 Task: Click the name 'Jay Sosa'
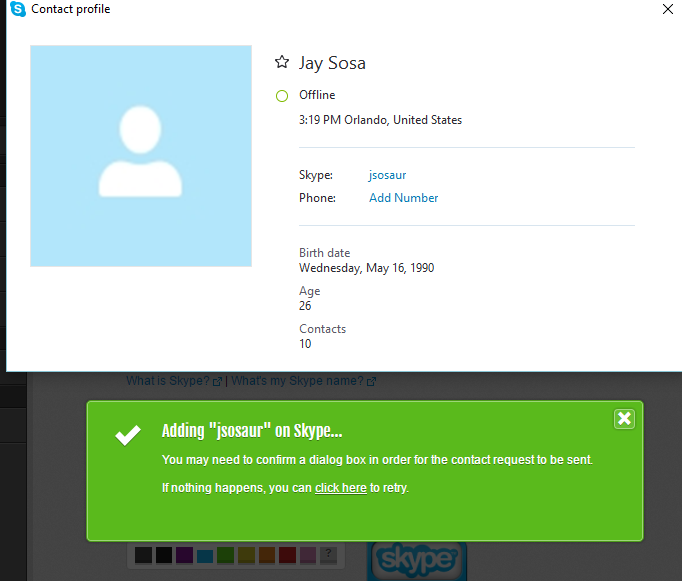(x=332, y=63)
